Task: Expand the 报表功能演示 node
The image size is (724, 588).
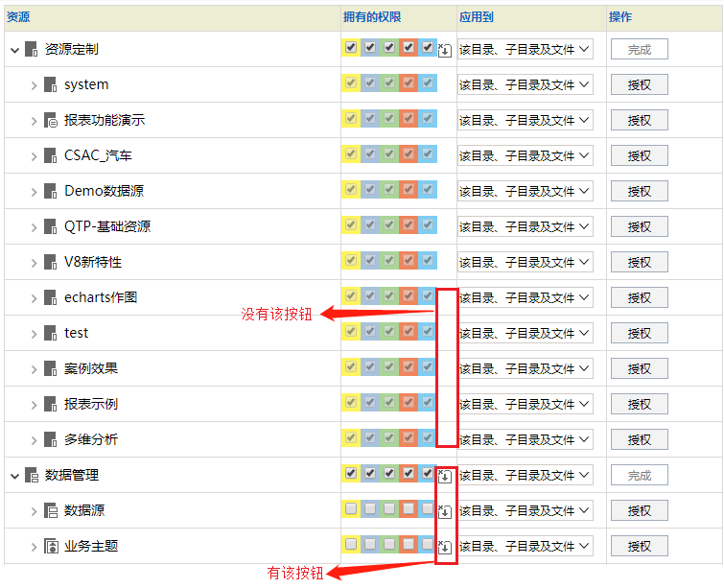Action: pos(35,121)
